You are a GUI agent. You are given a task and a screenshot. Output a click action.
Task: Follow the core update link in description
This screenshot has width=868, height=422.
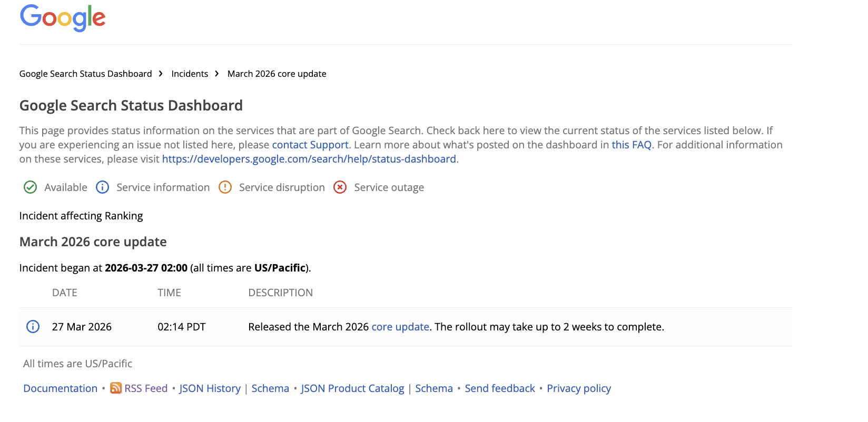tap(400, 327)
